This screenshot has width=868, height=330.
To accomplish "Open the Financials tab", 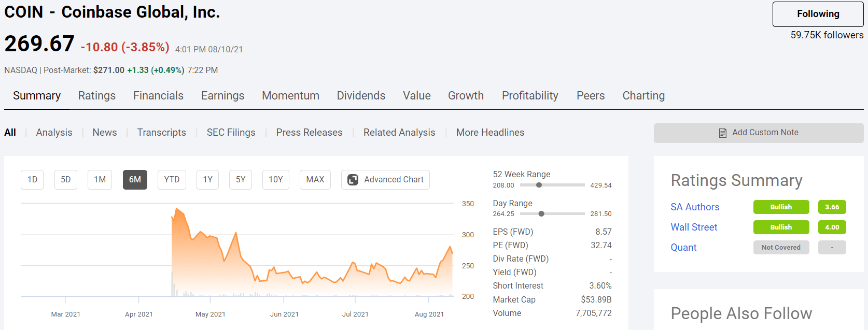I will (x=158, y=96).
